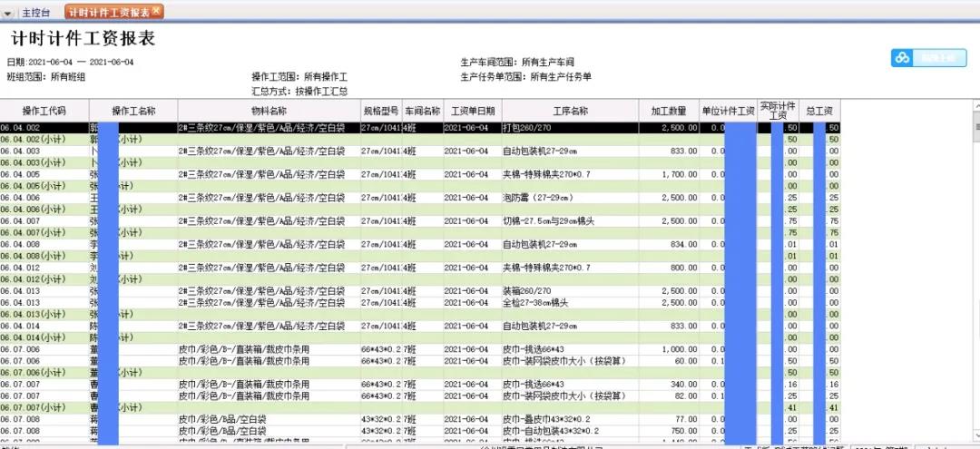Select the 06.04.008(小计) subtotal row
980x449 pixels.
click(x=420, y=256)
